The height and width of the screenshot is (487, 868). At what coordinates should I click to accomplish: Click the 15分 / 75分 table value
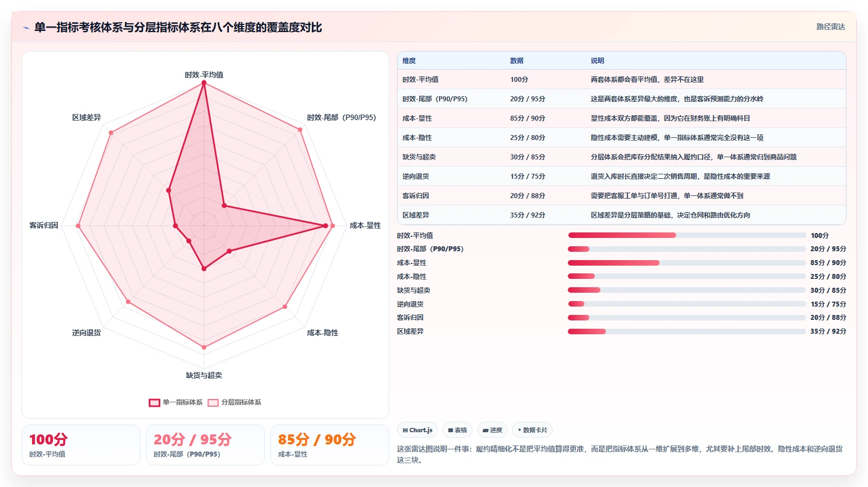[x=527, y=177]
